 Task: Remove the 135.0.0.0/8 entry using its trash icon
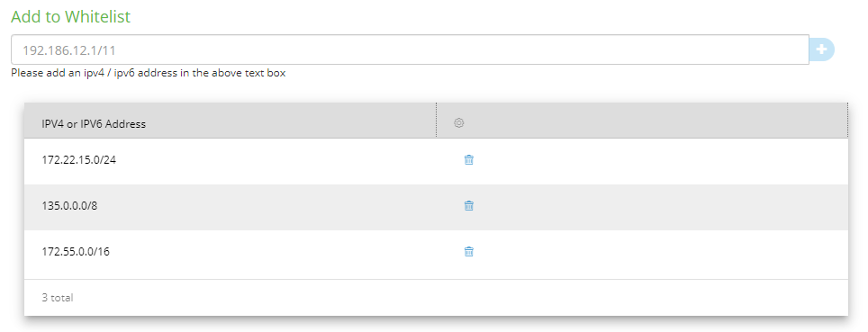[469, 206]
